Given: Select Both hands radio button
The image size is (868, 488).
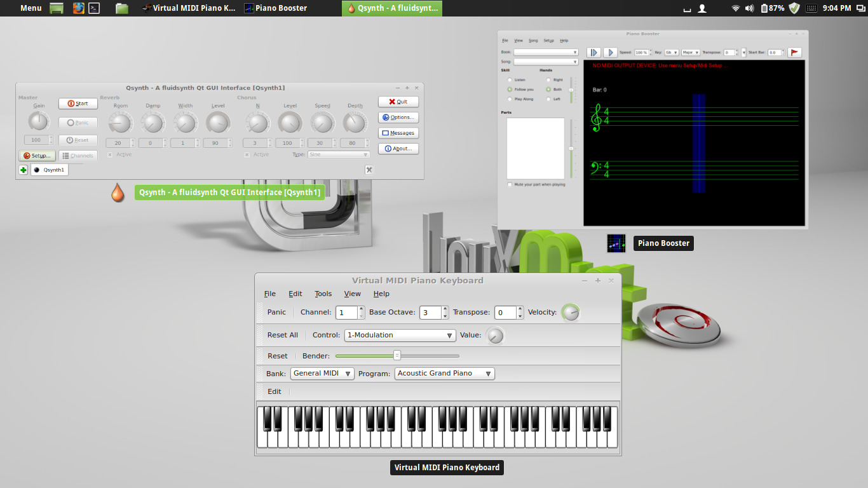Looking at the screenshot, I should click(548, 90).
